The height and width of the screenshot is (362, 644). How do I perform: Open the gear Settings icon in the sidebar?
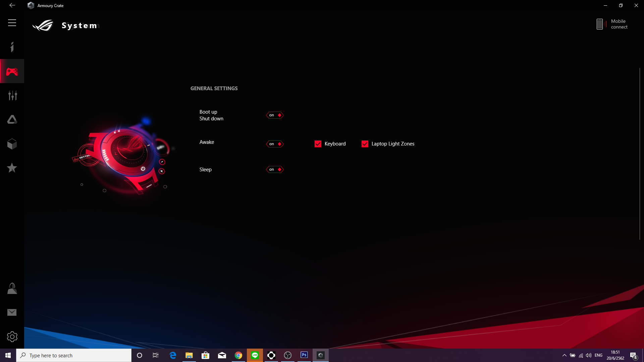pyautogui.click(x=12, y=337)
